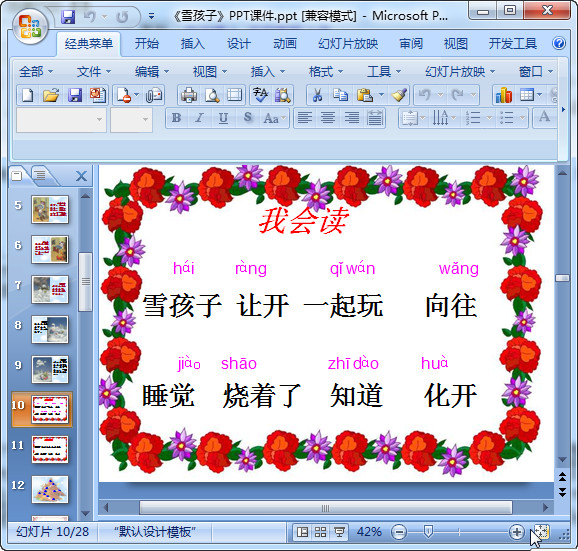Switch to the 开始 ribbon tab

(146, 44)
